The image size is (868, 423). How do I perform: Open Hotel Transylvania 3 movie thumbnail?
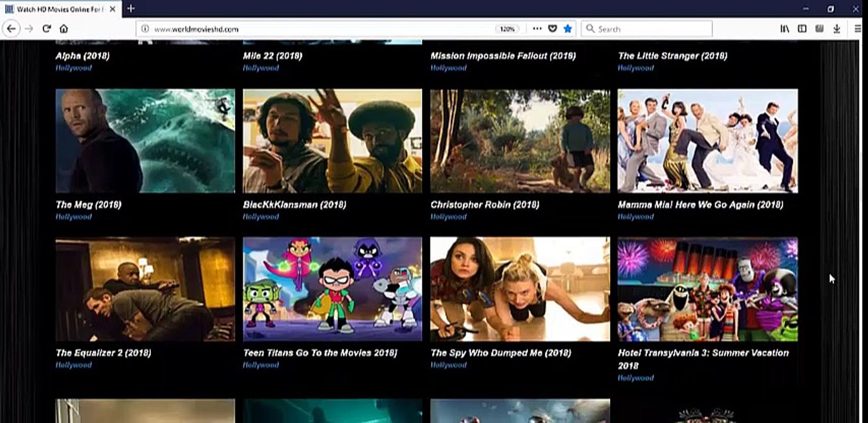pyautogui.click(x=708, y=289)
